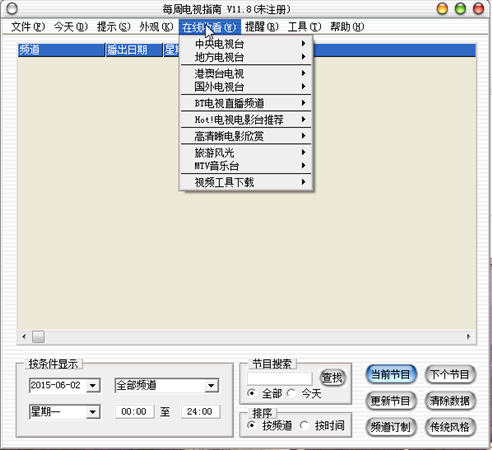
Task: Sort by 播出日期 column header
Action: point(134,50)
